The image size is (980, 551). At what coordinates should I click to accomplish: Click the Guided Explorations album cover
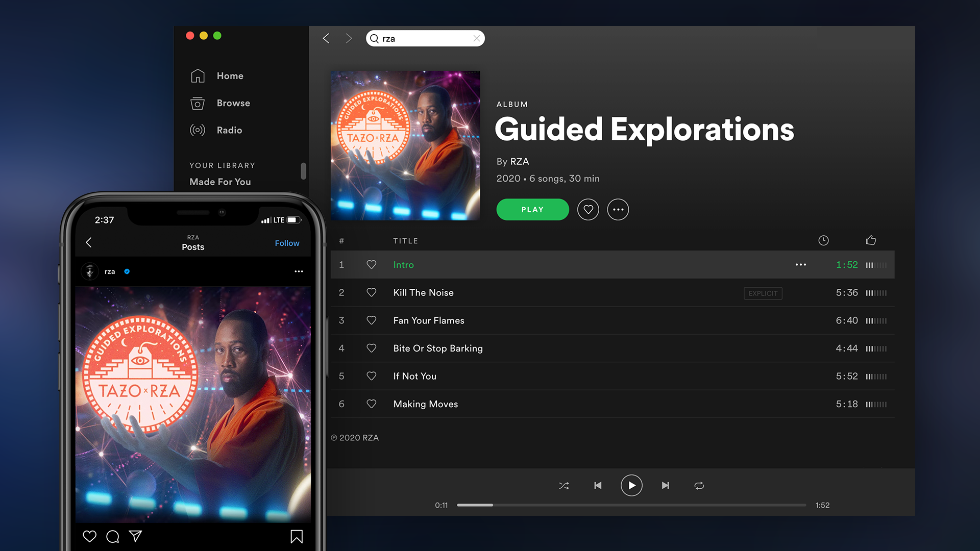405,145
